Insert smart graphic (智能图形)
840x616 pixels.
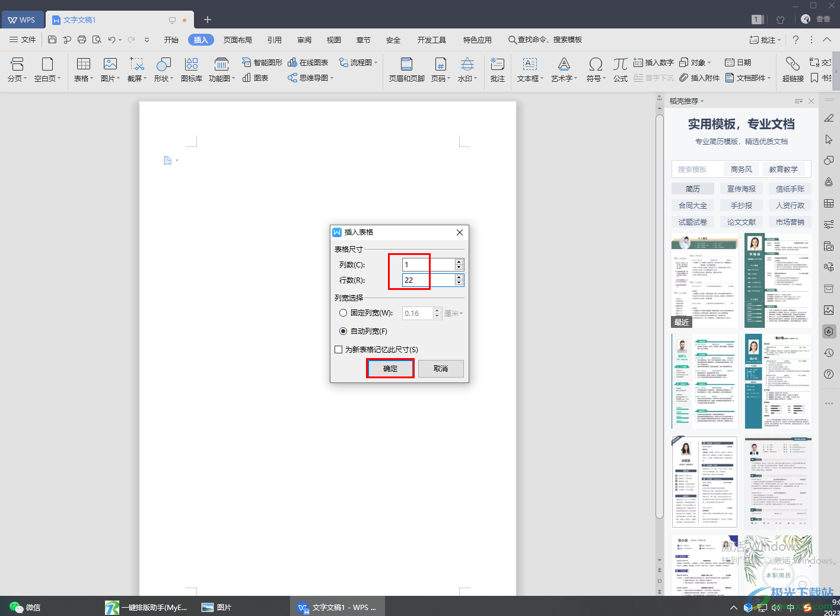click(262, 62)
